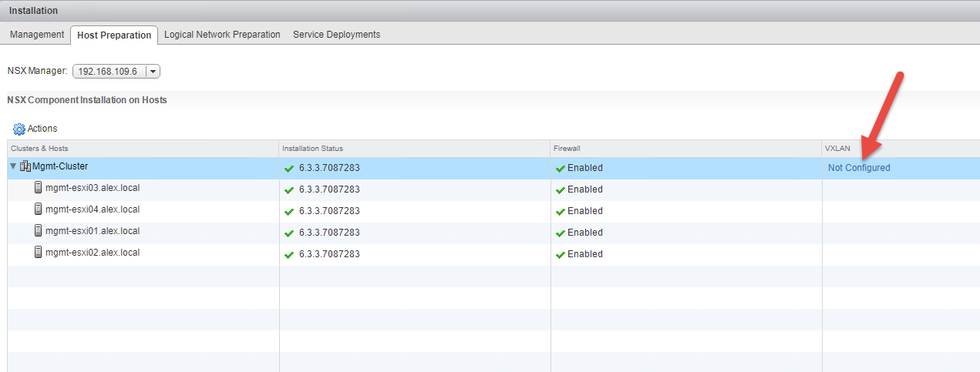This screenshot has height=372, width=980.
Task: Click the Mgmt-Cluster cluster icon
Action: tap(25, 166)
